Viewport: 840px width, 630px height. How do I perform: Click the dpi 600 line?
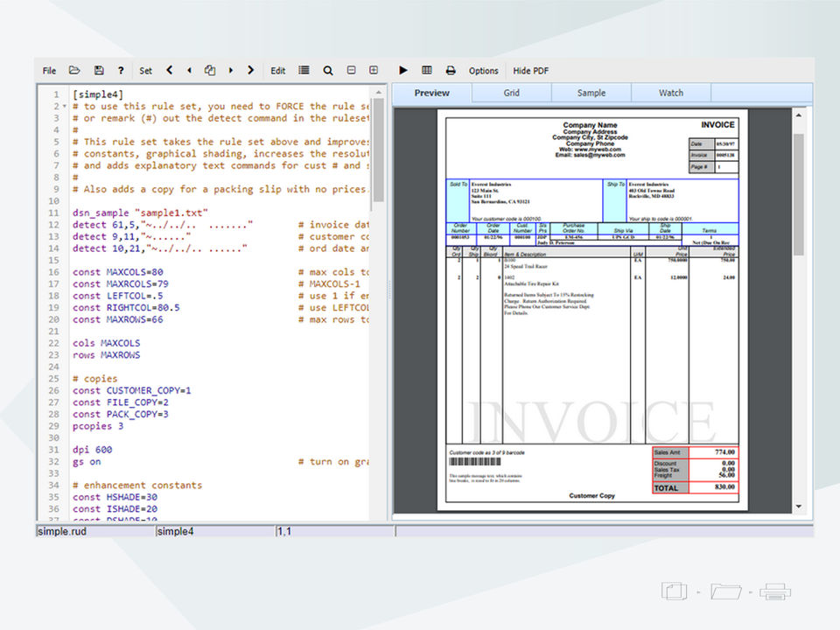[x=93, y=450]
